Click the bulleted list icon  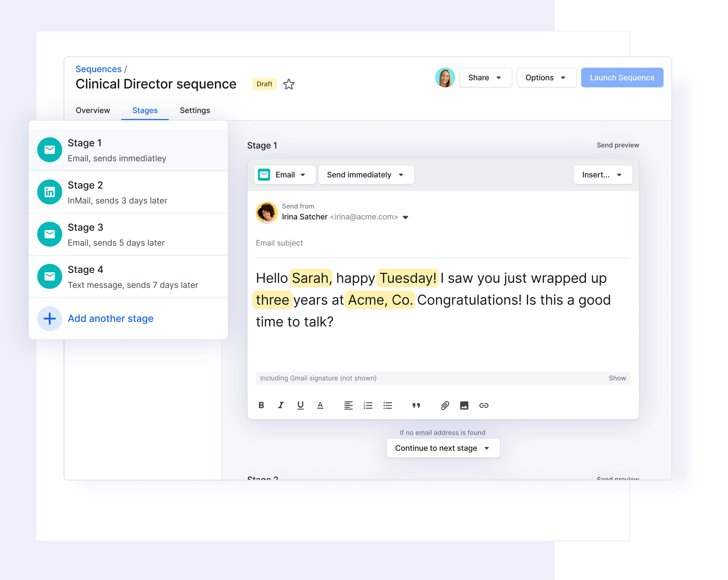pyautogui.click(x=388, y=406)
